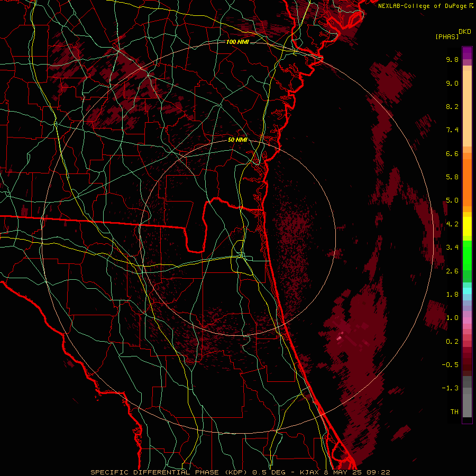This screenshot has height=476, width=476.
Task: Click the 8 MAY 25 date text
Action: coord(342,472)
